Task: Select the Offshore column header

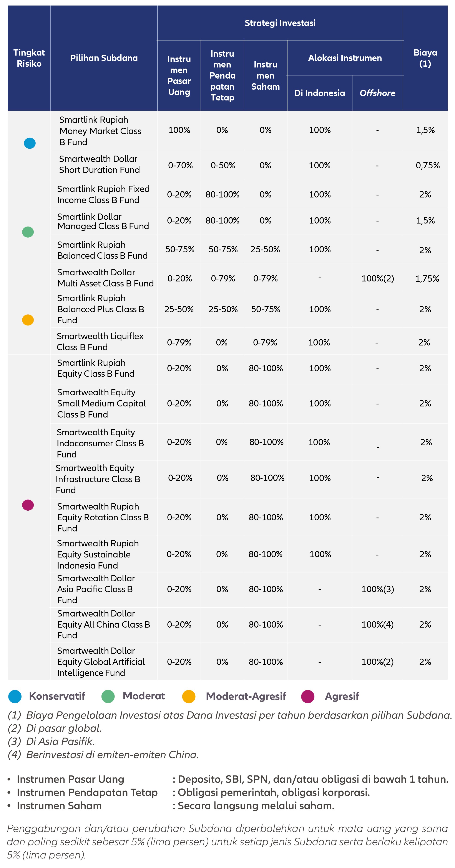Action: [x=377, y=93]
